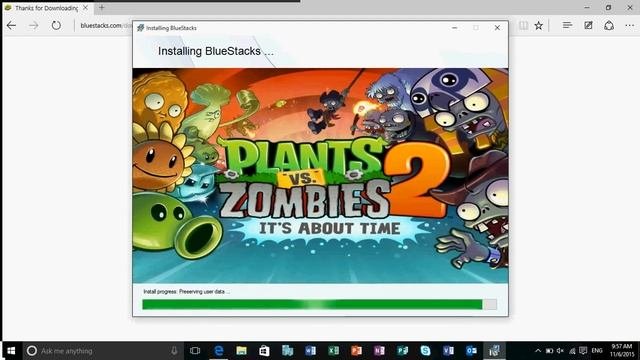Open Edge reading view book icon
The width and height of the screenshot is (640, 360).
tap(523, 25)
